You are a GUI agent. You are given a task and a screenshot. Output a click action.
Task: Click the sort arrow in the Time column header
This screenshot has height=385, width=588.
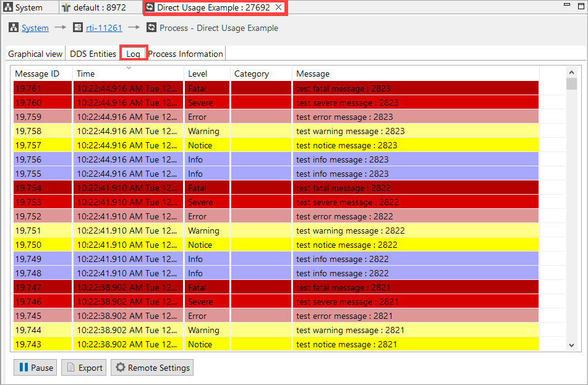[x=129, y=68]
